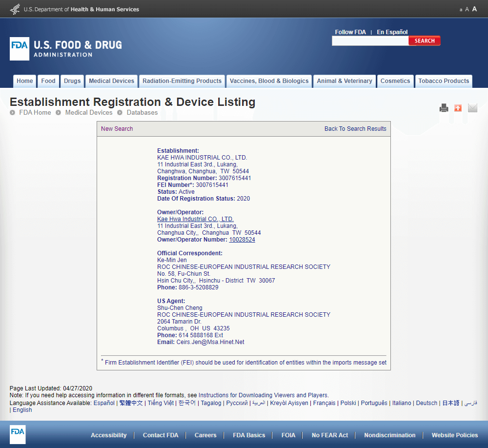Open Owner/Operator Number 10028524 link
Image resolution: width=488 pixels, height=448 pixels.
tap(242, 240)
